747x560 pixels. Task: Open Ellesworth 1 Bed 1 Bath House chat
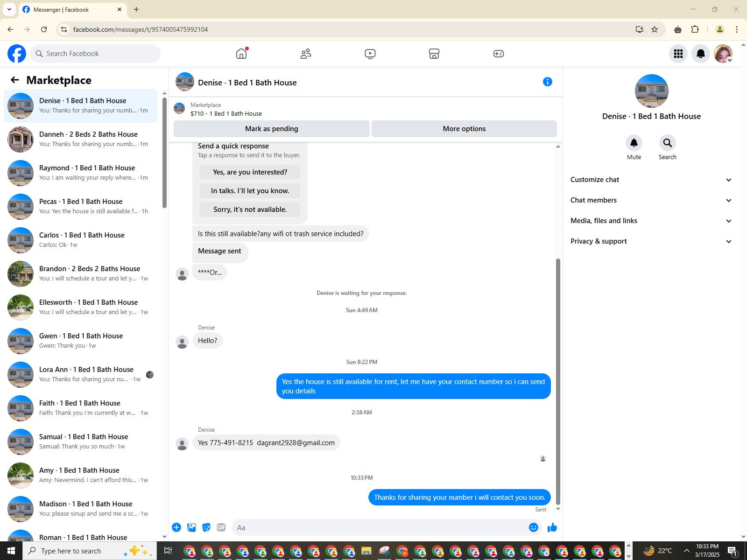pyautogui.click(x=80, y=308)
